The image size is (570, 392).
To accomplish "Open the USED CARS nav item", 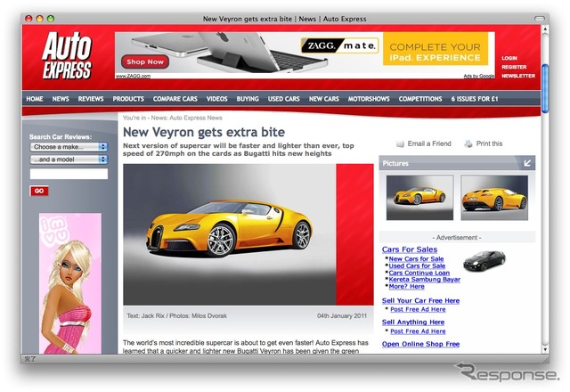I will tap(284, 99).
